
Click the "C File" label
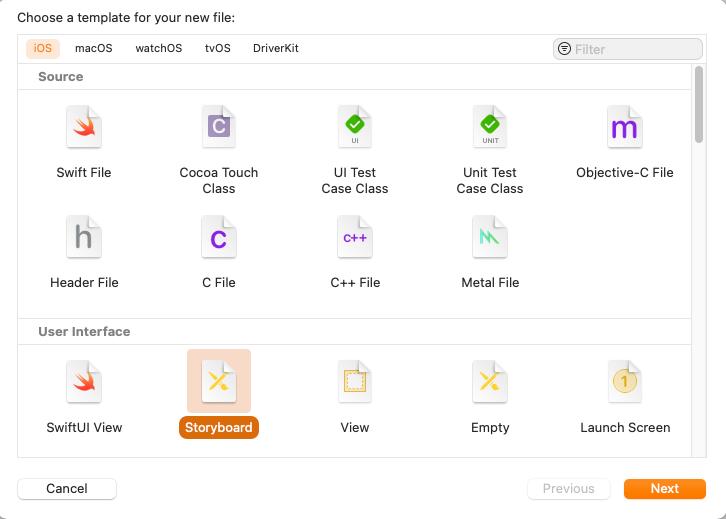click(x=219, y=282)
